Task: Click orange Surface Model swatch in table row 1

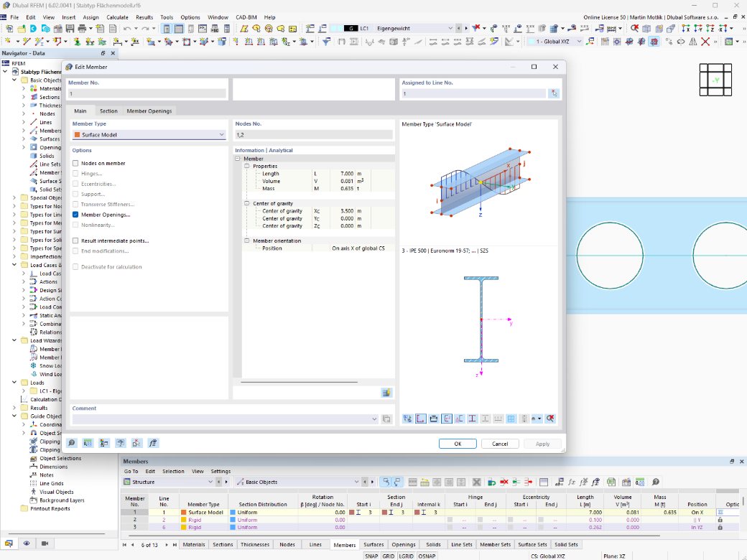Action: tap(183, 513)
